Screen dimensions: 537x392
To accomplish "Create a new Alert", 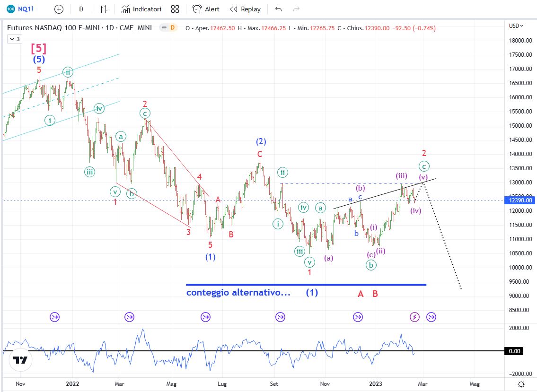I will click(x=206, y=9).
